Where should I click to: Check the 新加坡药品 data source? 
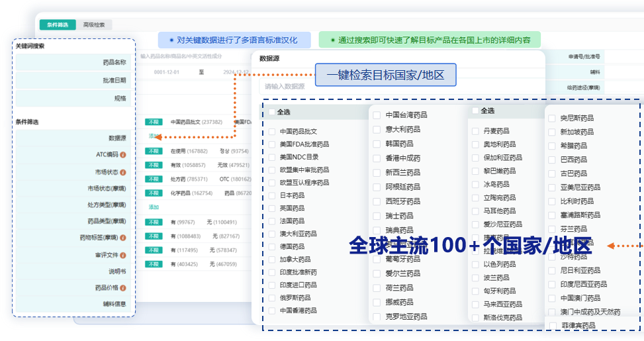551,132
